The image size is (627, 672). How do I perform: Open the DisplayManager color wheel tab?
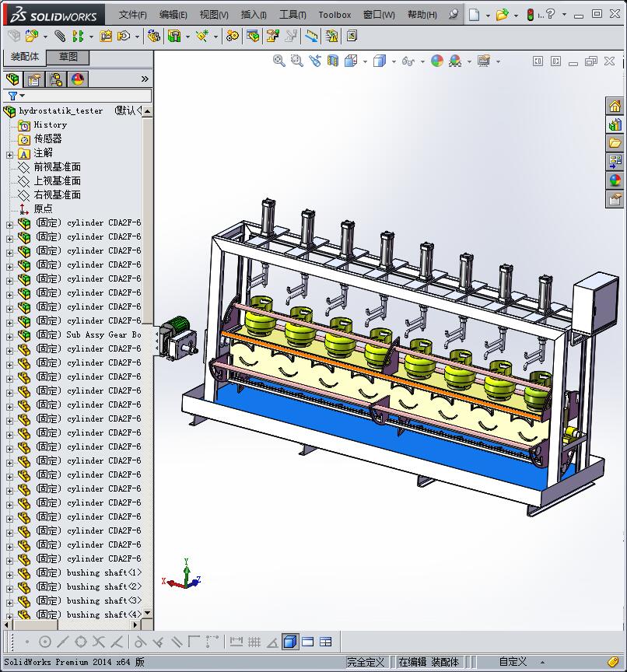pos(78,79)
